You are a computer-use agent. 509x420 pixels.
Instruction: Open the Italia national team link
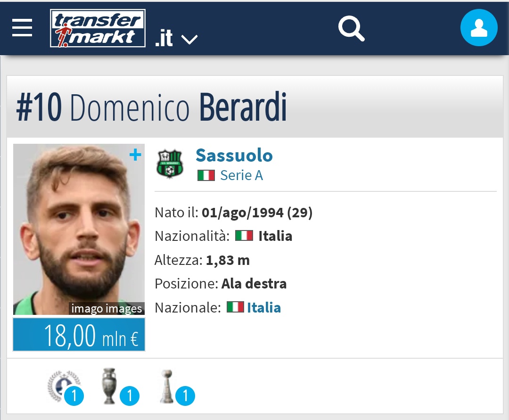[x=264, y=307]
